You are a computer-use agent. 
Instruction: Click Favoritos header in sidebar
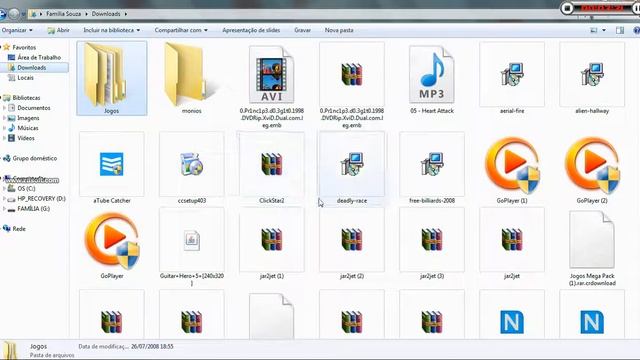click(x=19, y=47)
